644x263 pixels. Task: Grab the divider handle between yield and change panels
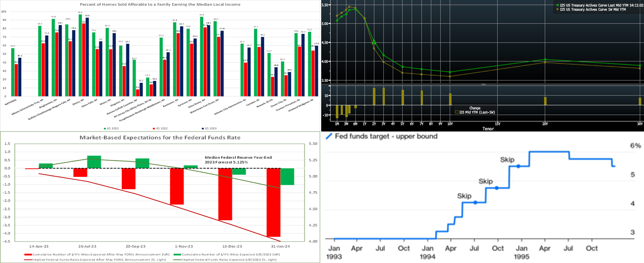484,85
